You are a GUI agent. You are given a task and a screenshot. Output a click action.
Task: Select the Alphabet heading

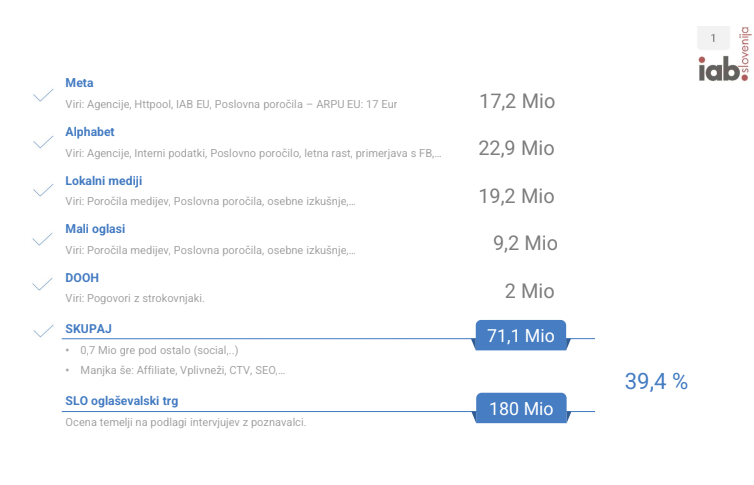tap(90, 132)
